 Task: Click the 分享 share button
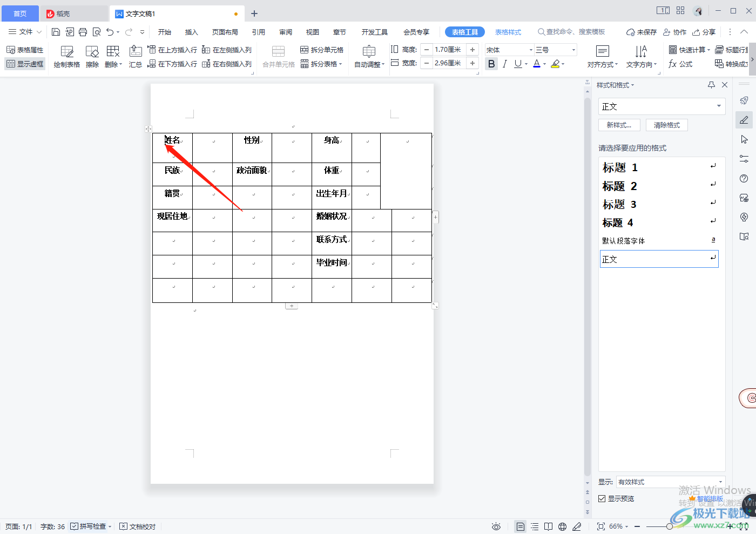pos(704,32)
